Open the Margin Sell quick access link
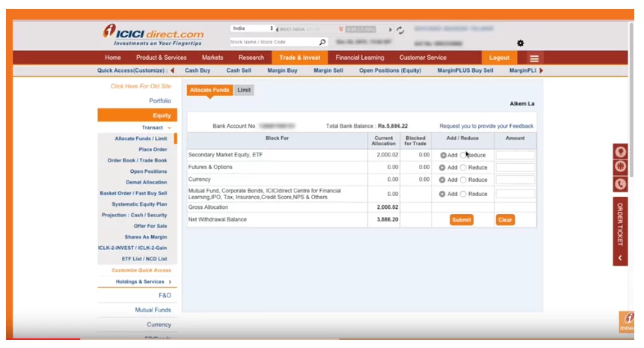This screenshot has width=644, height=348. (x=328, y=70)
